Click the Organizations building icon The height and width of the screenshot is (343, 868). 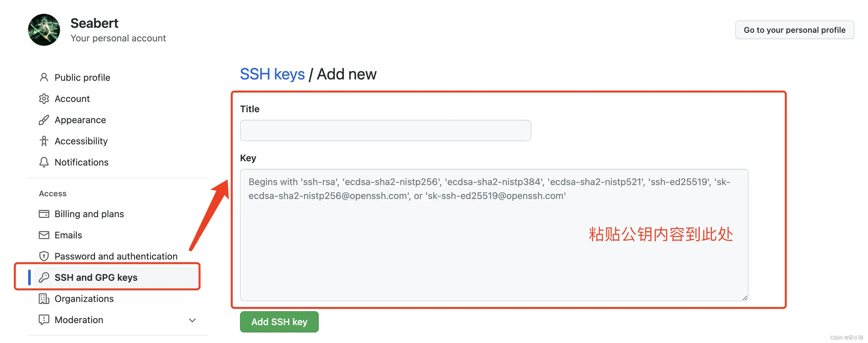(x=44, y=299)
